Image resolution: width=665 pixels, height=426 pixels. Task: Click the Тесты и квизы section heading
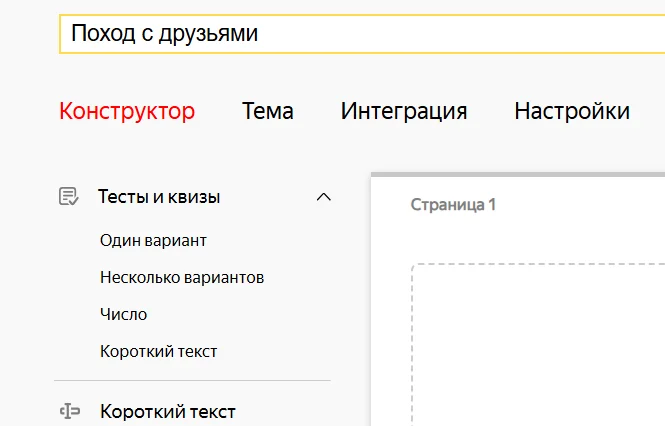pyautogui.click(x=159, y=197)
